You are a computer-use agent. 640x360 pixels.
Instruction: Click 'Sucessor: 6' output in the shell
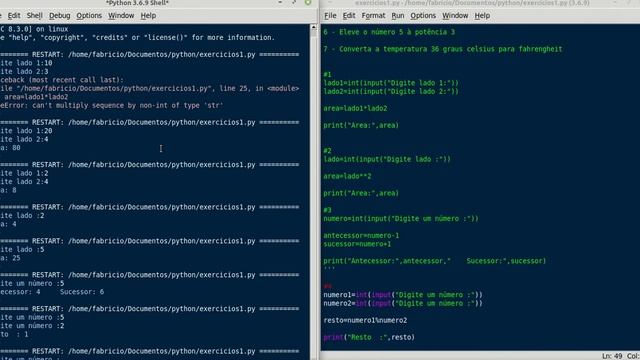(82, 292)
